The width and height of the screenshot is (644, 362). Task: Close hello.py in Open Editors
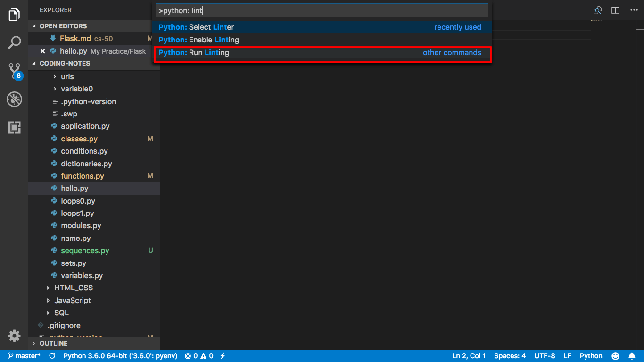coord(43,51)
